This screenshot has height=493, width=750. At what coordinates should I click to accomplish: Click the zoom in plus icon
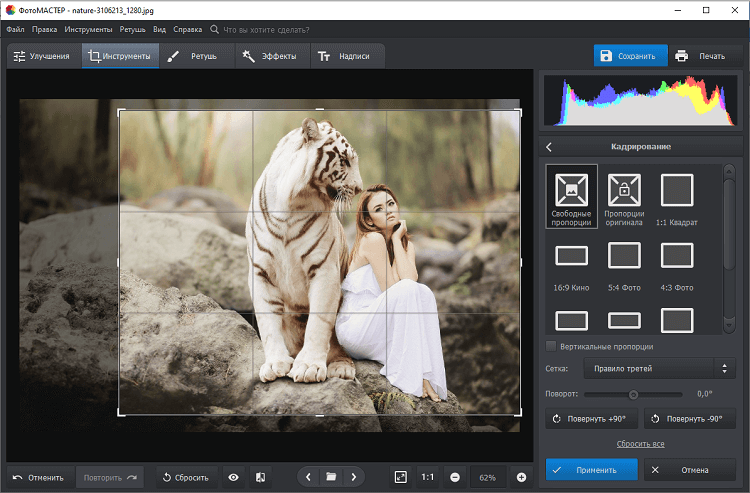(x=521, y=477)
